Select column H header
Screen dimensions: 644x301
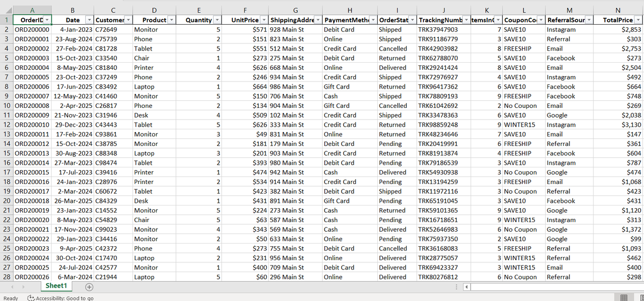(x=349, y=10)
